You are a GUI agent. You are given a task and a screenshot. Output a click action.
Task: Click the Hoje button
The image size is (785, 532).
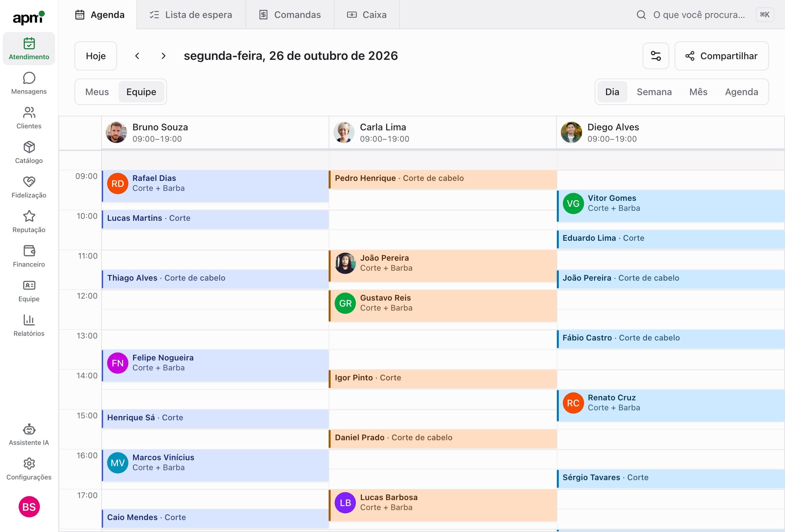point(95,56)
